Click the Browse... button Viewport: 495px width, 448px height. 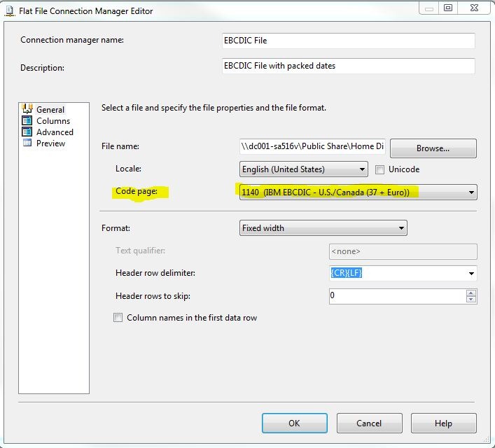(x=433, y=148)
